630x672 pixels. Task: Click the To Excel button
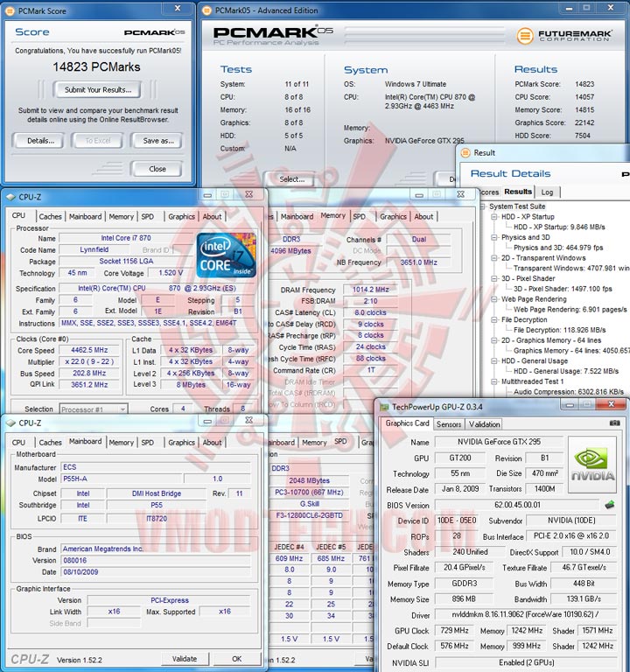(98, 141)
